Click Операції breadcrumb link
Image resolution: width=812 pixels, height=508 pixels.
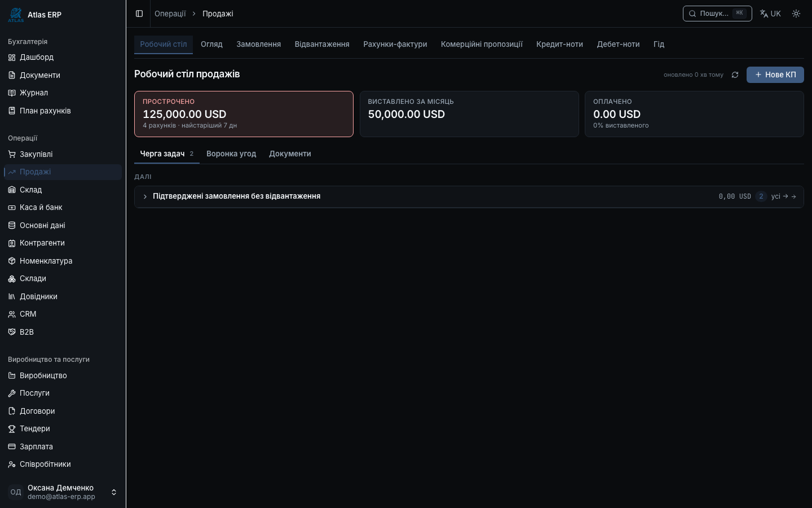pyautogui.click(x=170, y=14)
